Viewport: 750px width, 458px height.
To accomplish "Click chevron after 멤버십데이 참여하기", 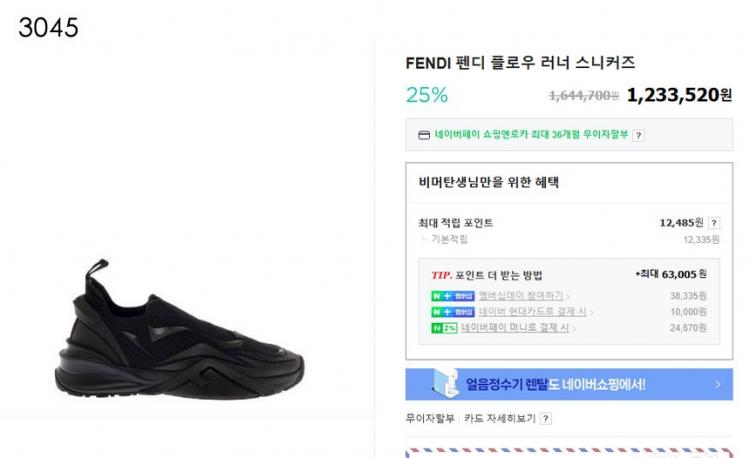I will pos(566,296).
